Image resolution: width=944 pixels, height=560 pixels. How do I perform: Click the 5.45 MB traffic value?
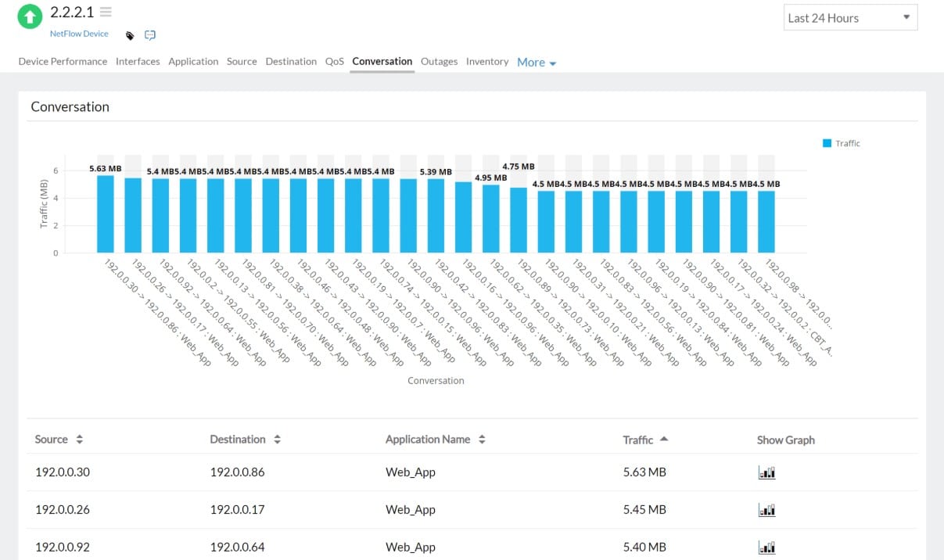(644, 510)
